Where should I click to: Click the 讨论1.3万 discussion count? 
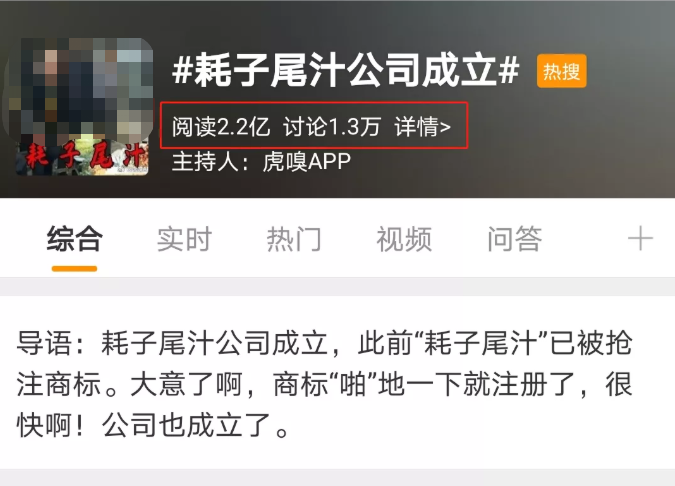click(x=331, y=127)
